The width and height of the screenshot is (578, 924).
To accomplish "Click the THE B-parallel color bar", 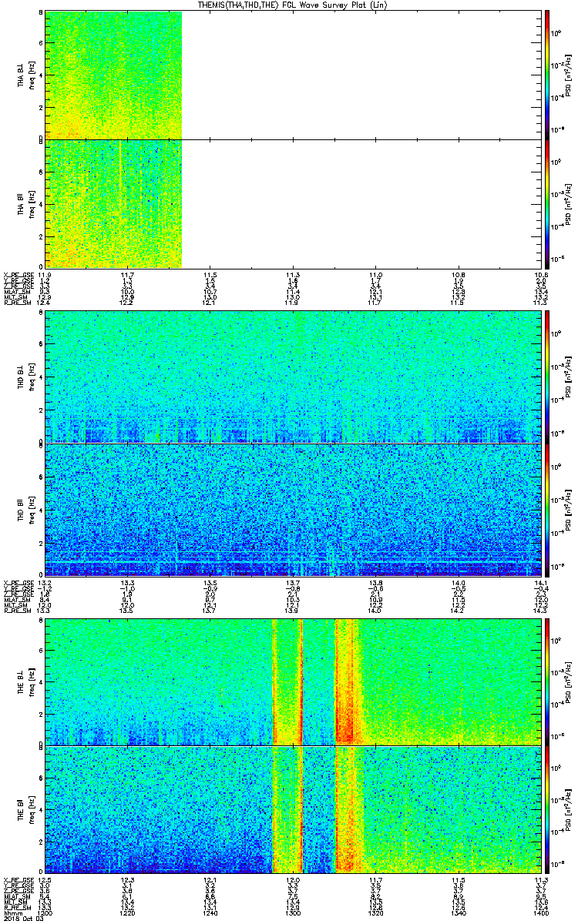I will point(546,810).
